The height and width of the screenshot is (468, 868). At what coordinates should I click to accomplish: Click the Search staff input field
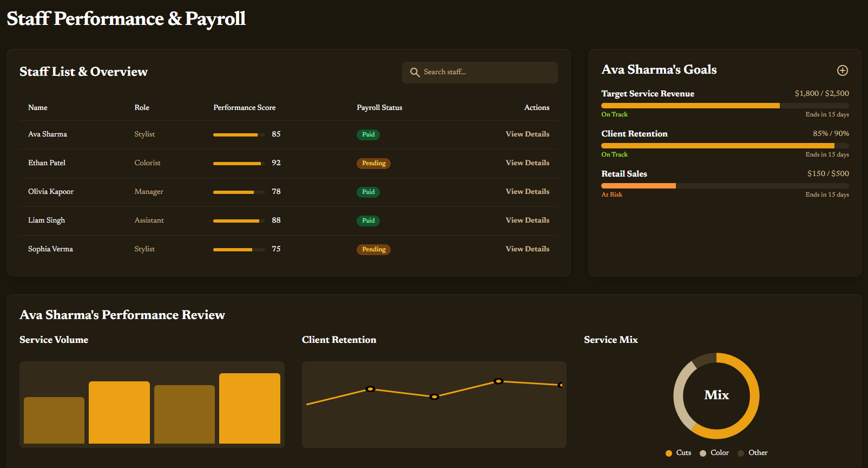487,72
